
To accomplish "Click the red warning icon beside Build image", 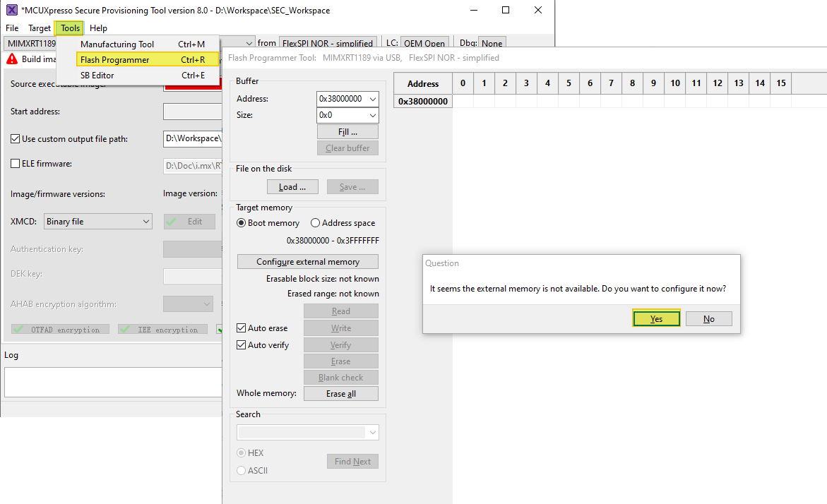I will tap(12, 59).
